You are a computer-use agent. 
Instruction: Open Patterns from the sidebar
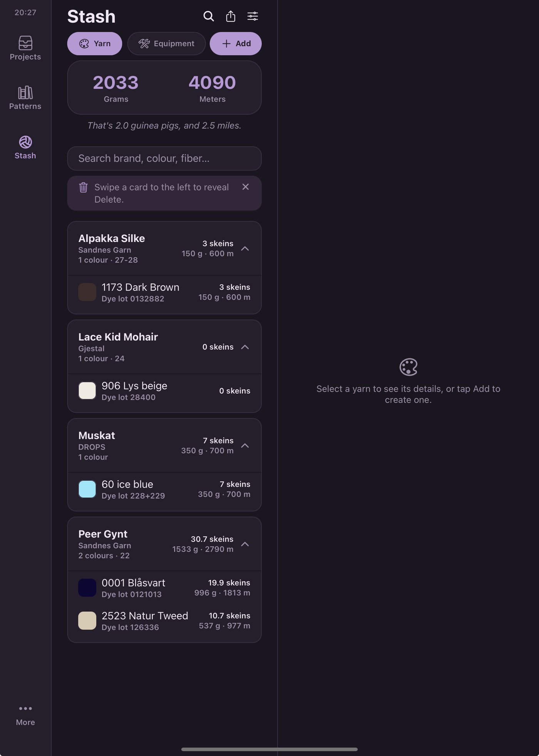point(25,98)
